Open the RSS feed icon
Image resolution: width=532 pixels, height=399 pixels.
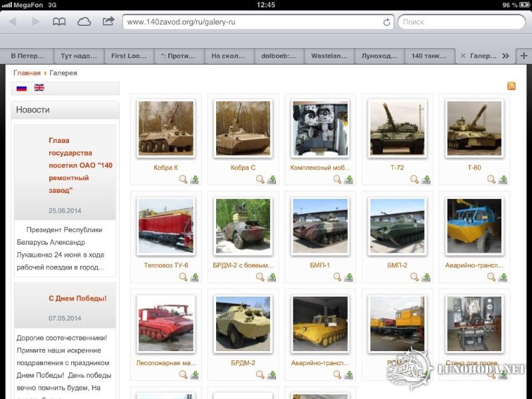point(511,86)
